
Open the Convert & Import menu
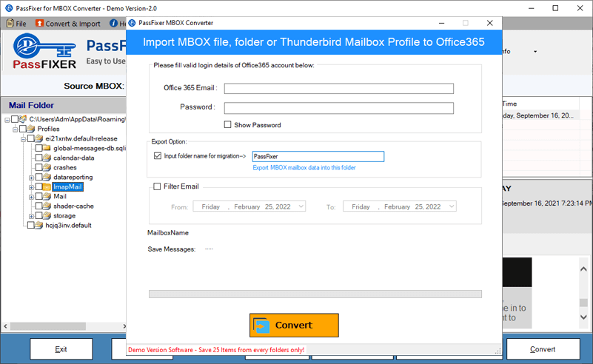pyautogui.click(x=68, y=24)
